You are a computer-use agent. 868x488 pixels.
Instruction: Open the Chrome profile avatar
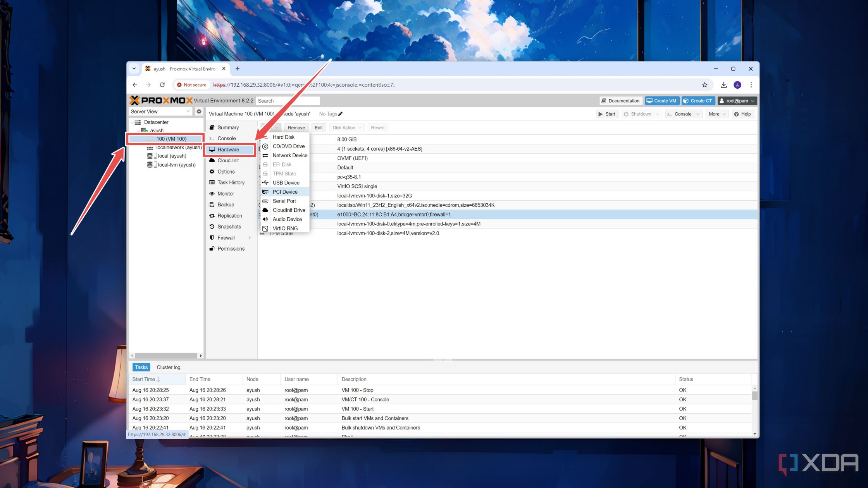[x=737, y=85]
